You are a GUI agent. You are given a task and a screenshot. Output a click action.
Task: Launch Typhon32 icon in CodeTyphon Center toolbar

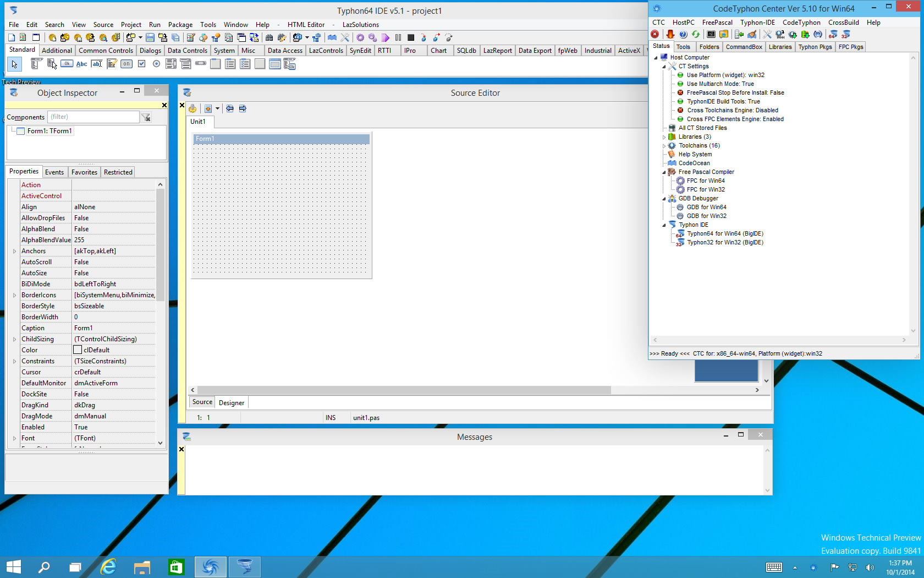coord(846,34)
